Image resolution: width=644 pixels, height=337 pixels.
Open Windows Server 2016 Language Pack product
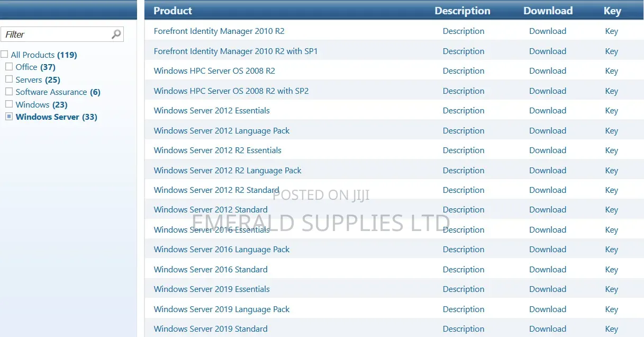pyautogui.click(x=222, y=250)
